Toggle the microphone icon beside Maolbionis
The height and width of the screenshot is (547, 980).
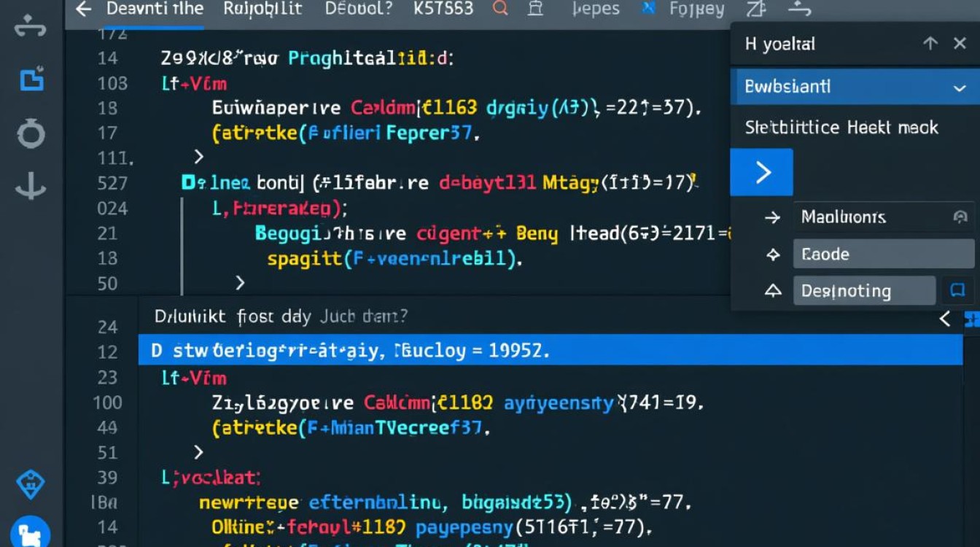pyautogui.click(x=959, y=217)
